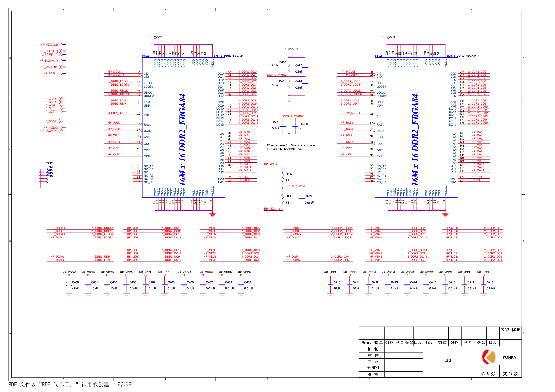Select capacitor C418 symbol
Viewport: 555px width, 392px height.
[x=483, y=285]
